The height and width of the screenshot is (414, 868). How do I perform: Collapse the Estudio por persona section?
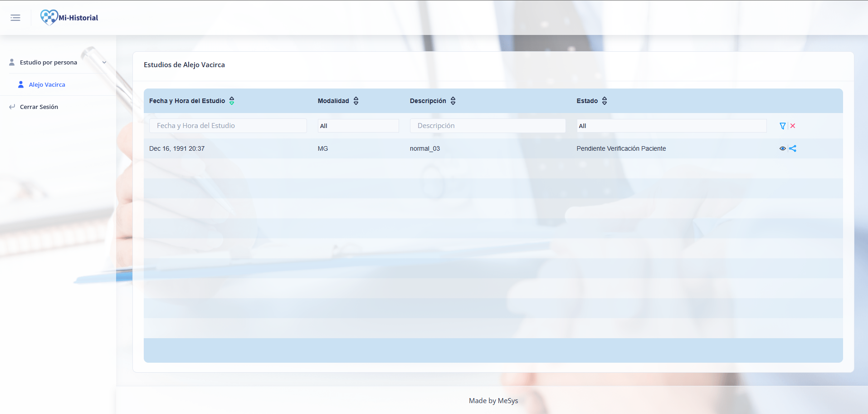pyautogui.click(x=104, y=62)
